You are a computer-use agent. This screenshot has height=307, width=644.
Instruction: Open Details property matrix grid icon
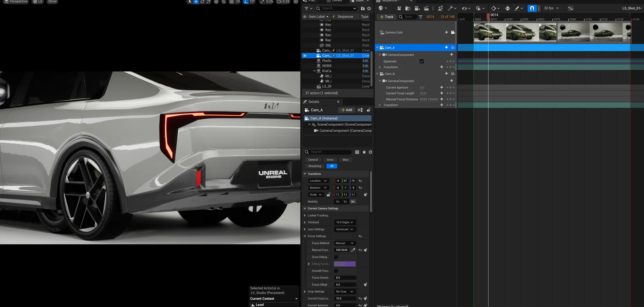point(357,152)
